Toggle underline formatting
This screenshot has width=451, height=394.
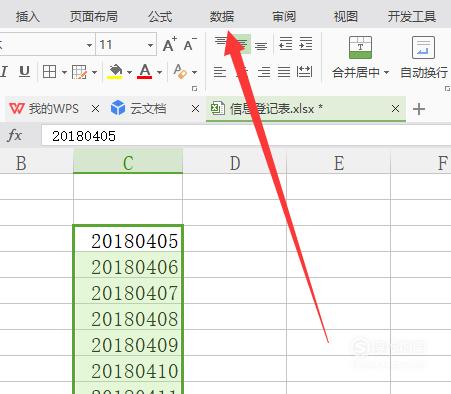[x=24, y=71]
